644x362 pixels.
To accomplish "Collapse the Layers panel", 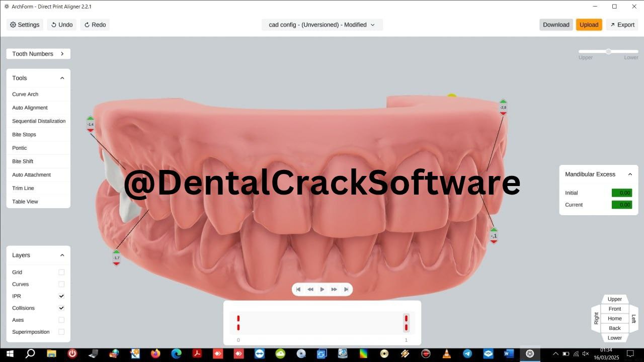I will point(62,255).
